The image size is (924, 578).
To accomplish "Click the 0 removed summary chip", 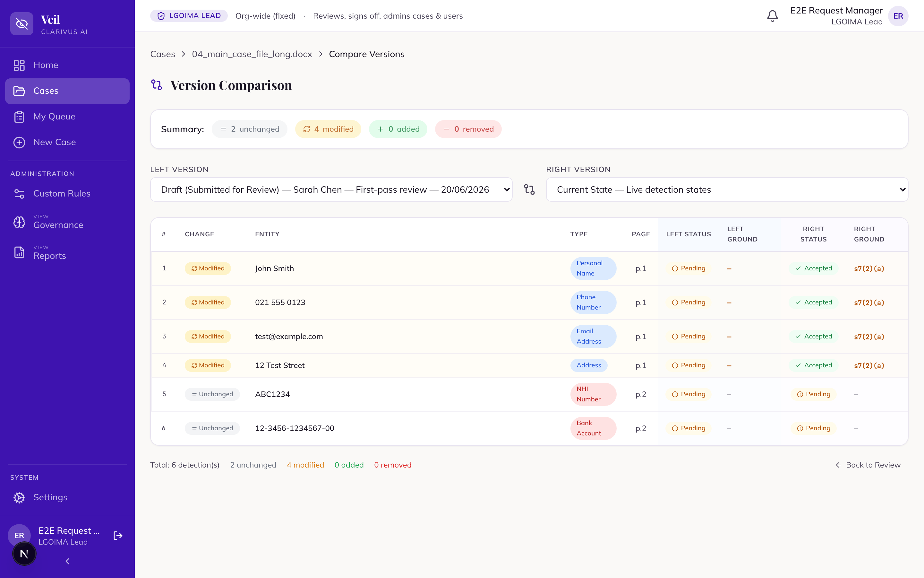I will [468, 129].
